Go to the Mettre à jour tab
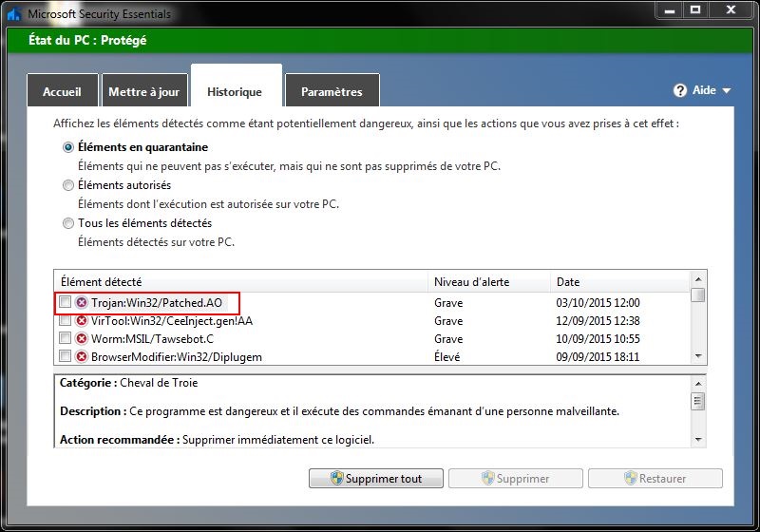The width and height of the screenshot is (760, 532). [x=143, y=92]
